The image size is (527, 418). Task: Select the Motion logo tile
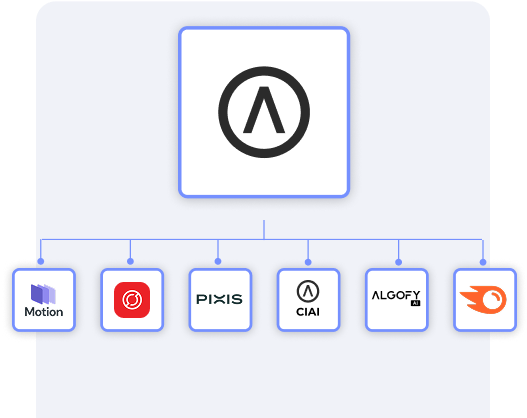[44, 300]
